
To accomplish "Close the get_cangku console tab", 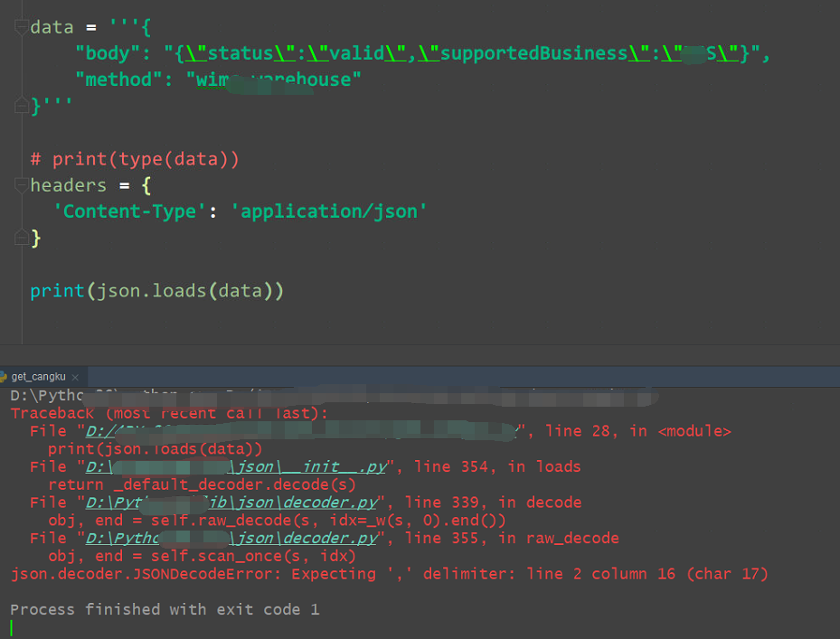I will [x=75, y=376].
